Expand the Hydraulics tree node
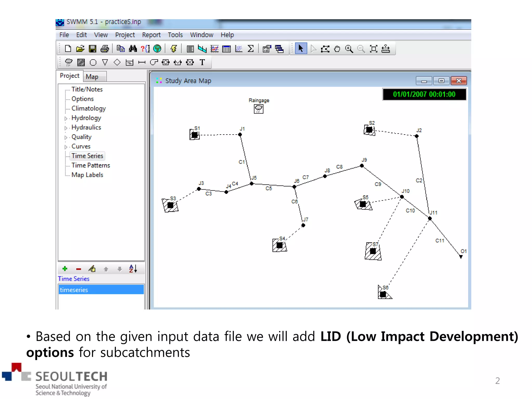This screenshot has width=532, height=399. (x=66, y=128)
